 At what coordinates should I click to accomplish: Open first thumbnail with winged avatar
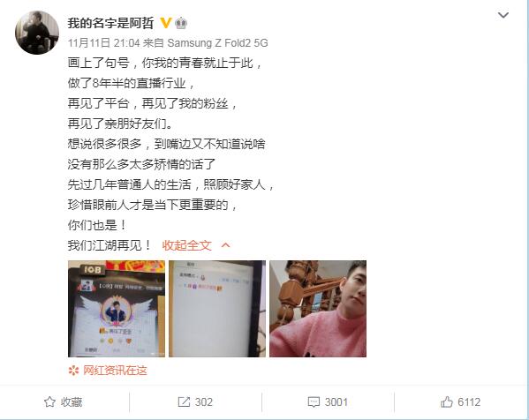[x=117, y=309]
